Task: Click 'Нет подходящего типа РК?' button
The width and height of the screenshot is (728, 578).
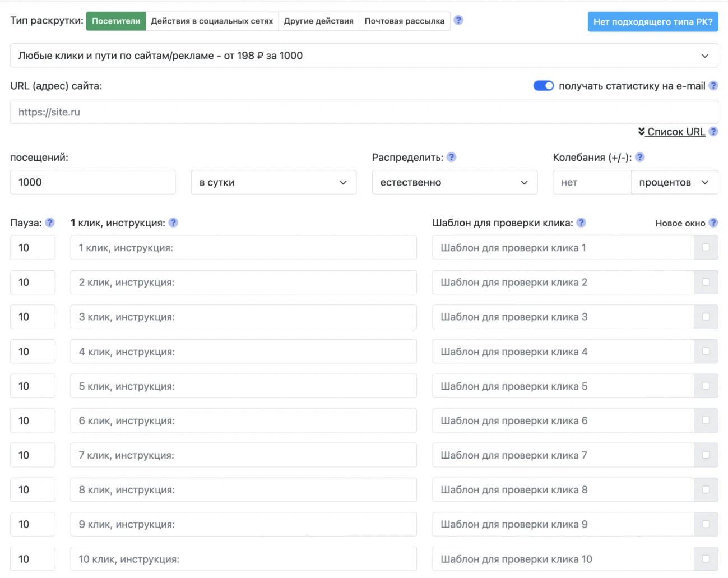Action: coord(652,22)
